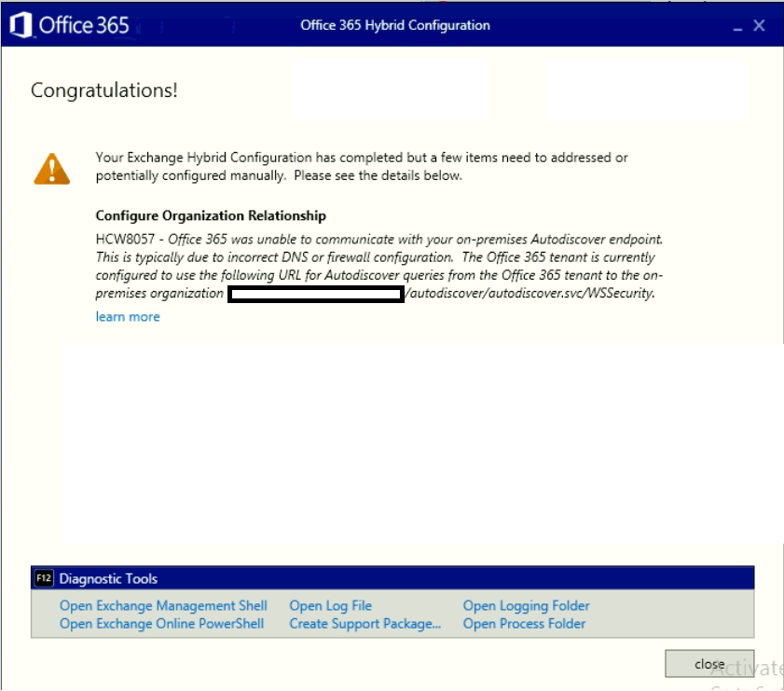Image resolution: width=784 pixels, height=691 pixels.
Task: Open Exchange Online PowerShell
Action: click(x=161, y=624)
